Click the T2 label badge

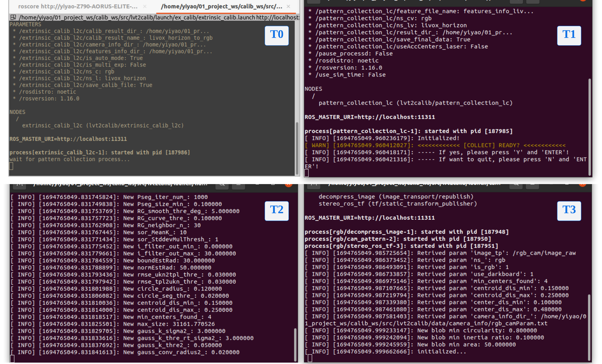[x=277, y=211]
